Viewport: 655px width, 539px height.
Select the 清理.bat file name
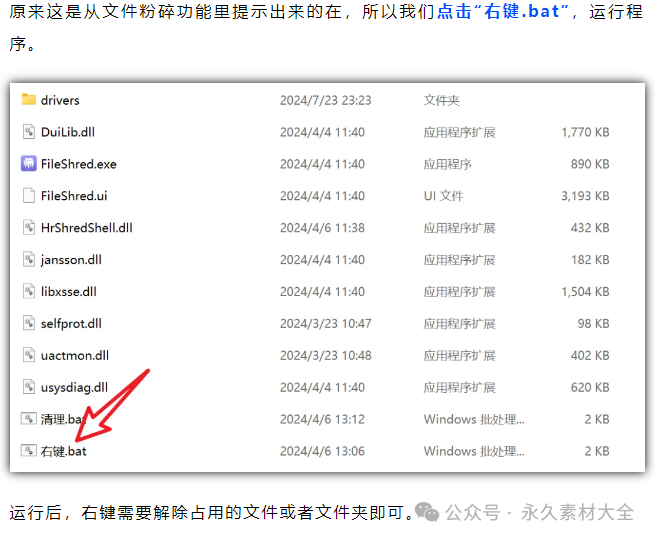pos(63,419)
